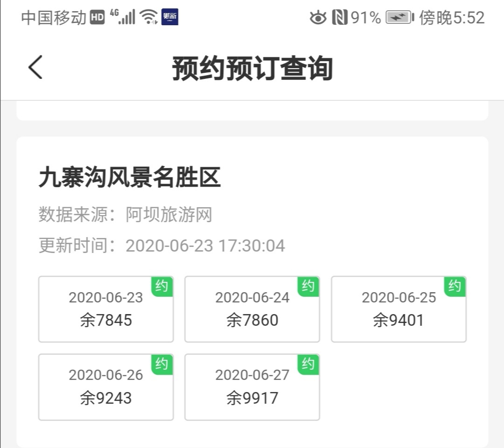Open the slot with 余9917 remaining
The image size is (504, 448).
[252, 387]
